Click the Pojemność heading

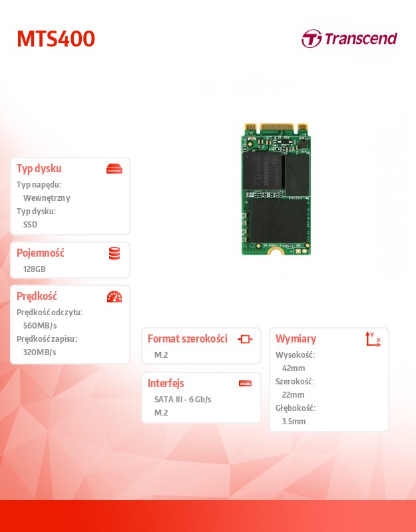[41, 253]
